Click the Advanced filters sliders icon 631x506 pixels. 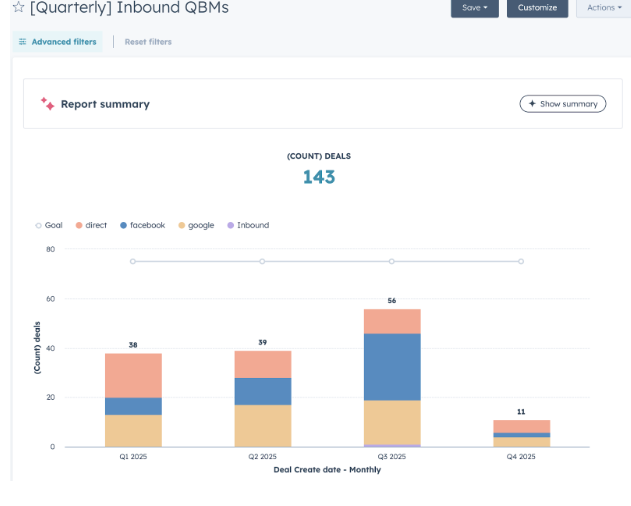coord(23,42)
